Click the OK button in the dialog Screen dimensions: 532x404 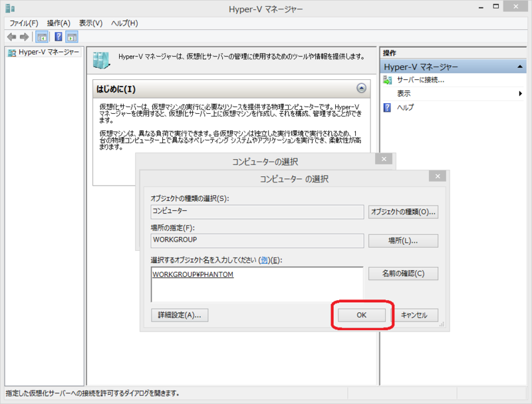[361, 315]
